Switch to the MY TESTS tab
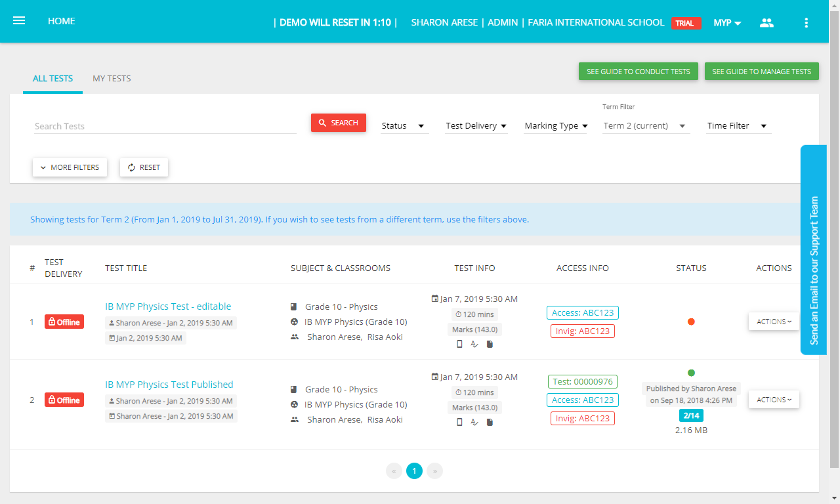 point(112,79)
